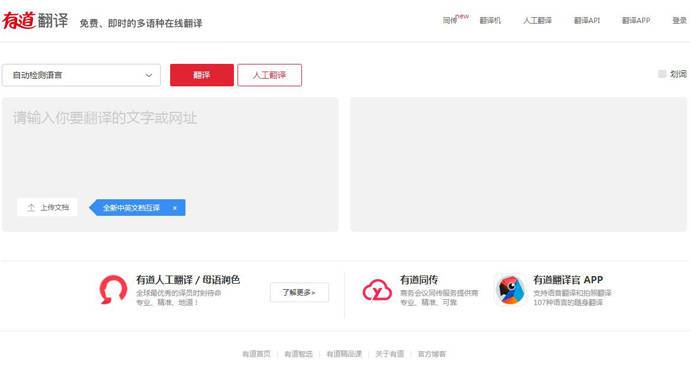Click the 上传文档 upload button
Screen dimensions: 690x366
(47, 207)
